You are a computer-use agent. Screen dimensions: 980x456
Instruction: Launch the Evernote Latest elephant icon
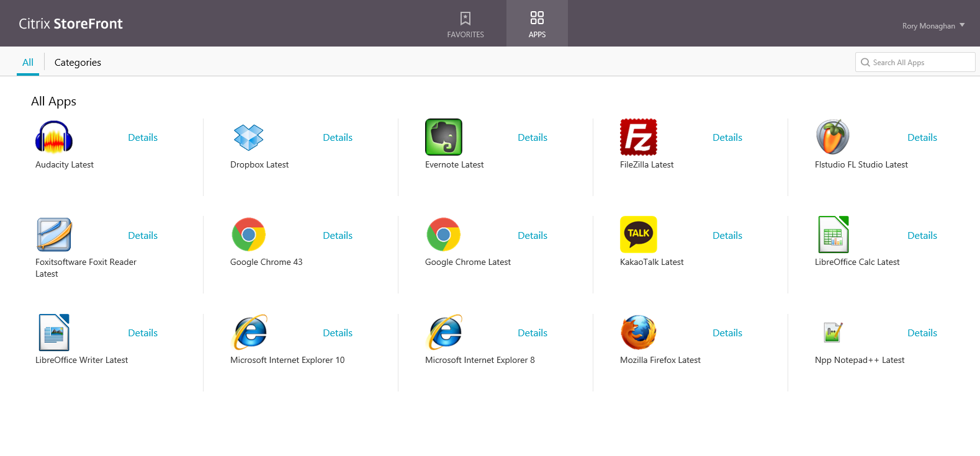[444, 137]
